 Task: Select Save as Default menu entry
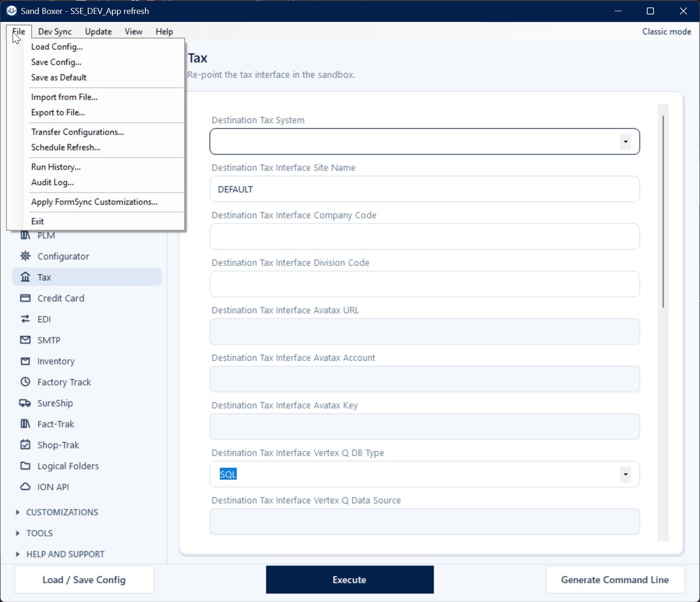pyautogui.click(x=96, y=77)
